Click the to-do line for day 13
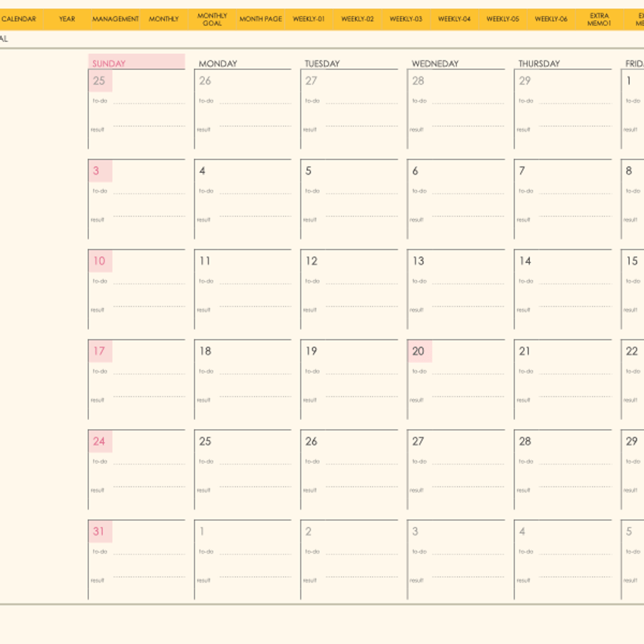The width and height of the screenshot is (644, 644). [x=468, y=283]
